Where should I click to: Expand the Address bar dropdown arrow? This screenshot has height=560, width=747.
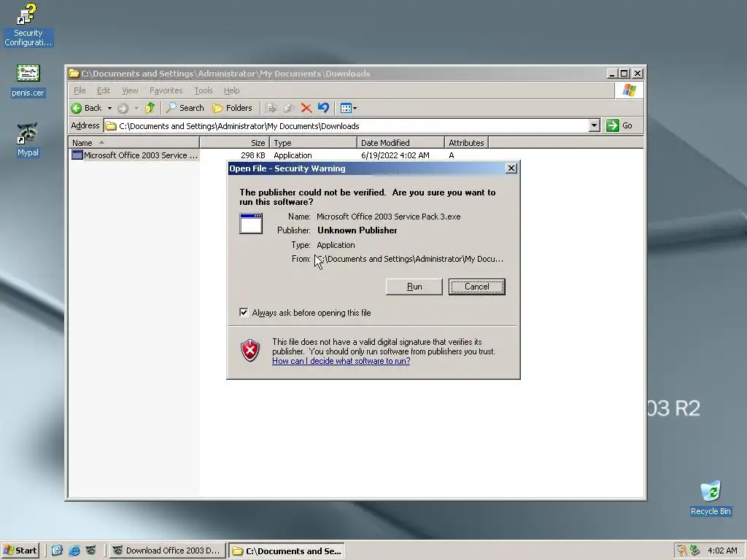(x=594, y=125)
